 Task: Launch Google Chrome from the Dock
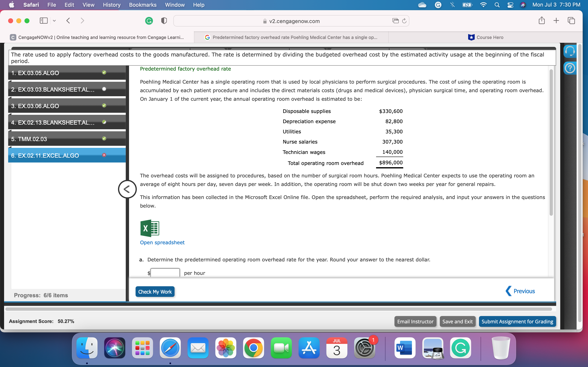tap(253, 348)
